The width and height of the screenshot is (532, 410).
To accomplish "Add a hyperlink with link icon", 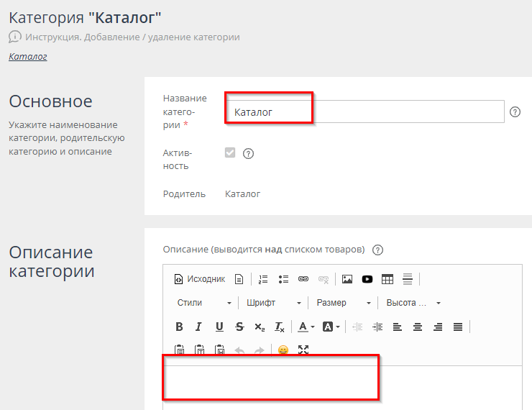I will click(x=303, y=279).
